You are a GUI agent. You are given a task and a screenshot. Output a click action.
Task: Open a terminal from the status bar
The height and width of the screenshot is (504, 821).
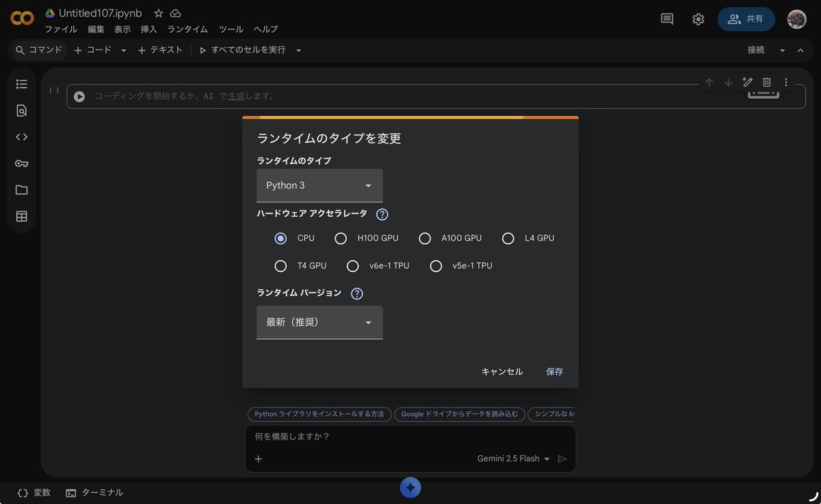coord(94,492)
